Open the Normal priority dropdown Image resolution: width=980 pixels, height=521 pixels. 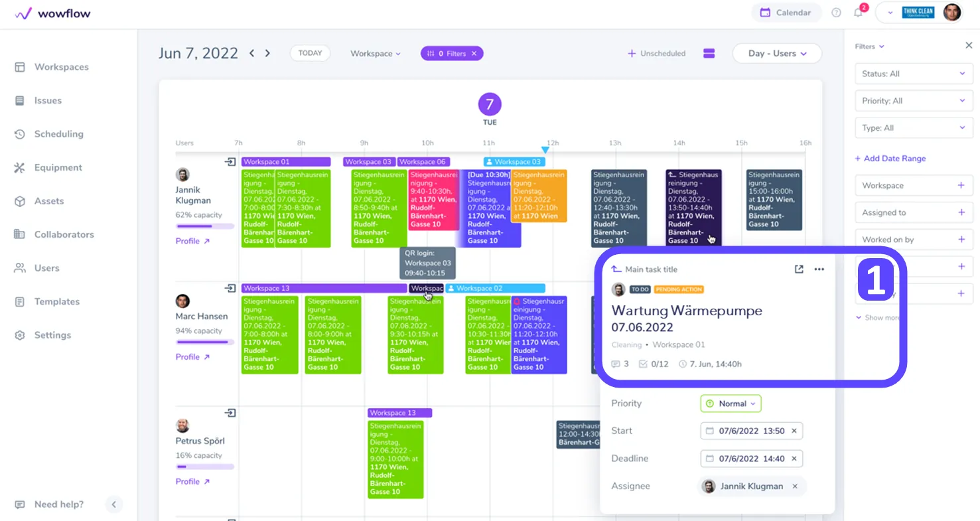(x=731, y=404)
